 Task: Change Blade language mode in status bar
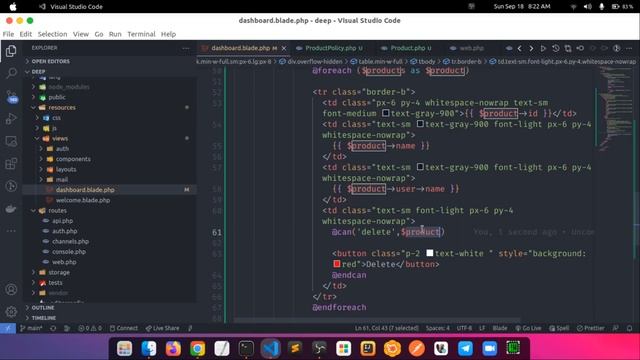pos(500,328)
